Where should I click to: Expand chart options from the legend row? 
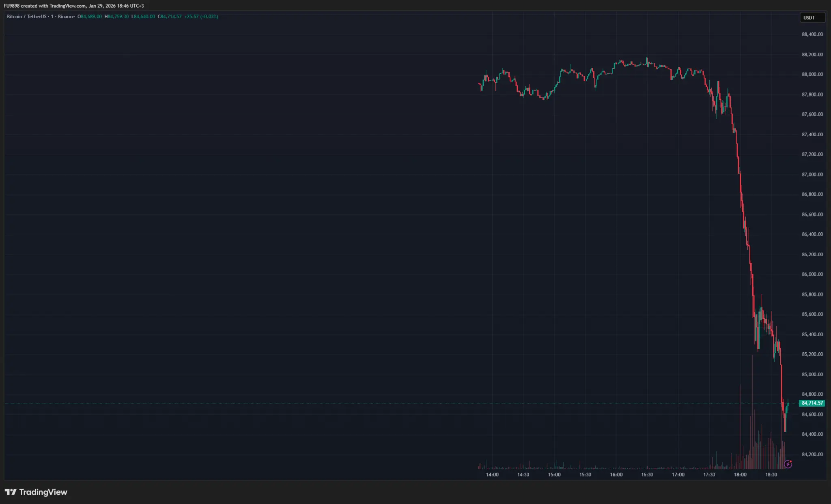tap(227, 17)
